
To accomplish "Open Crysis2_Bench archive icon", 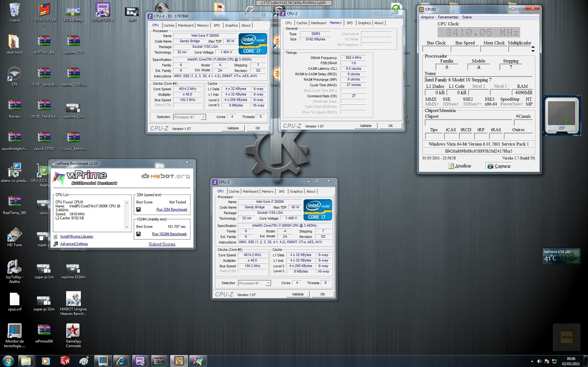I will pos(73,141).
